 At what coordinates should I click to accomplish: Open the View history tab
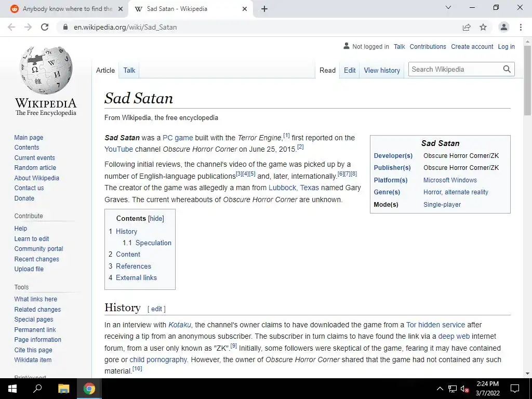[x=382, y=70]
